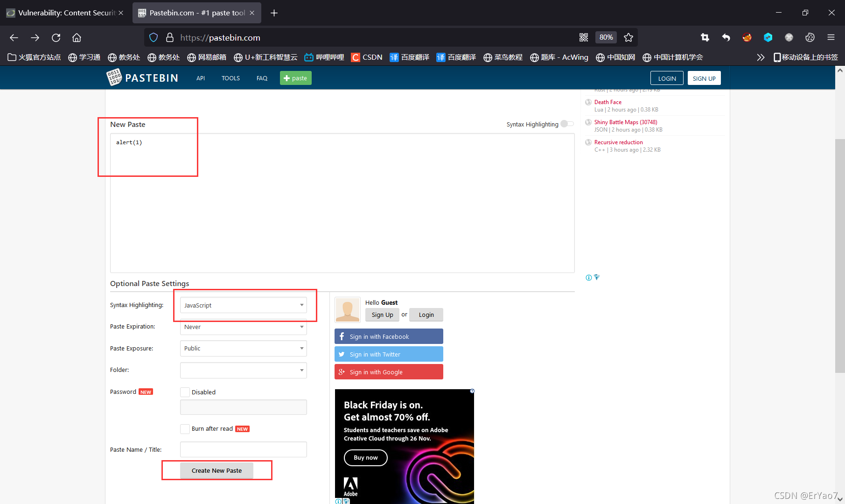The height and width of the screenshot is (504, 845).
Task: Open the grey round extension icon
Action: click(x=789, y=37)
